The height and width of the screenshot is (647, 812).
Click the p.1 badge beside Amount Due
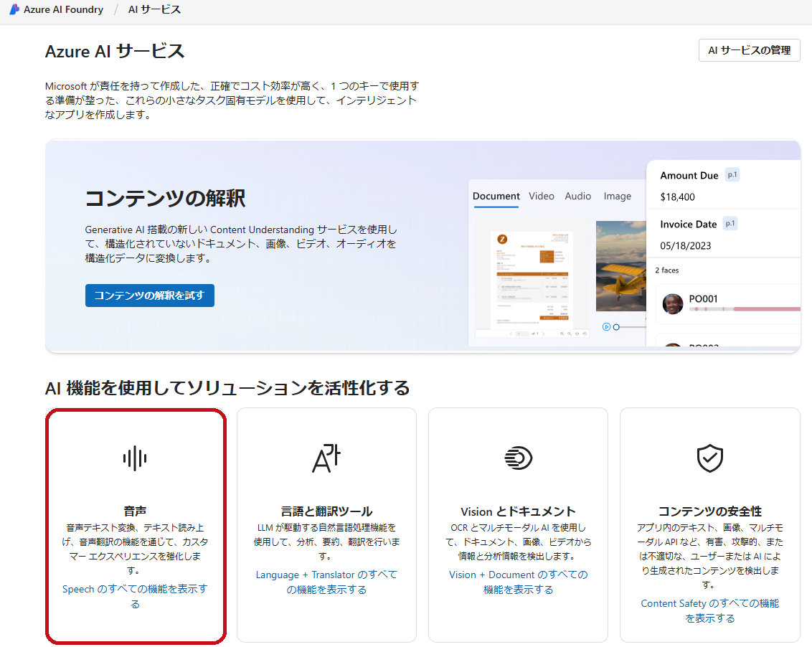pos(732,175)
